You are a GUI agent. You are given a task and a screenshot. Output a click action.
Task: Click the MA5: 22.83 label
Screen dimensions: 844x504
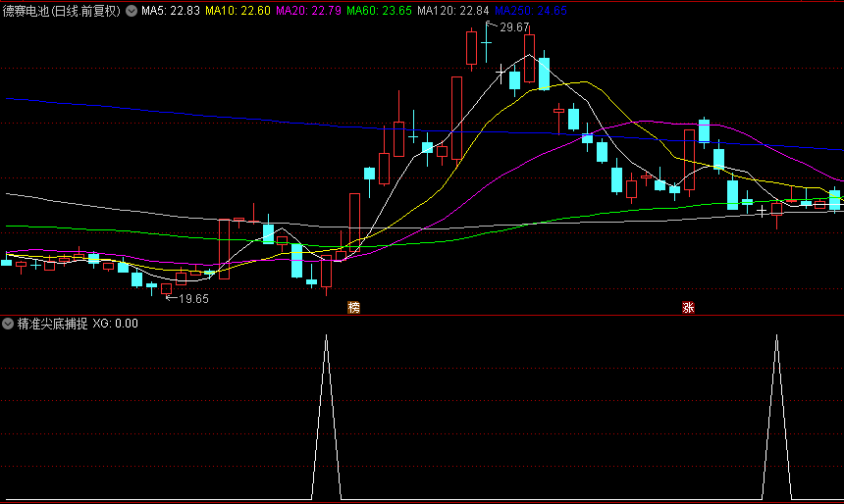click(x=171, y=11)
